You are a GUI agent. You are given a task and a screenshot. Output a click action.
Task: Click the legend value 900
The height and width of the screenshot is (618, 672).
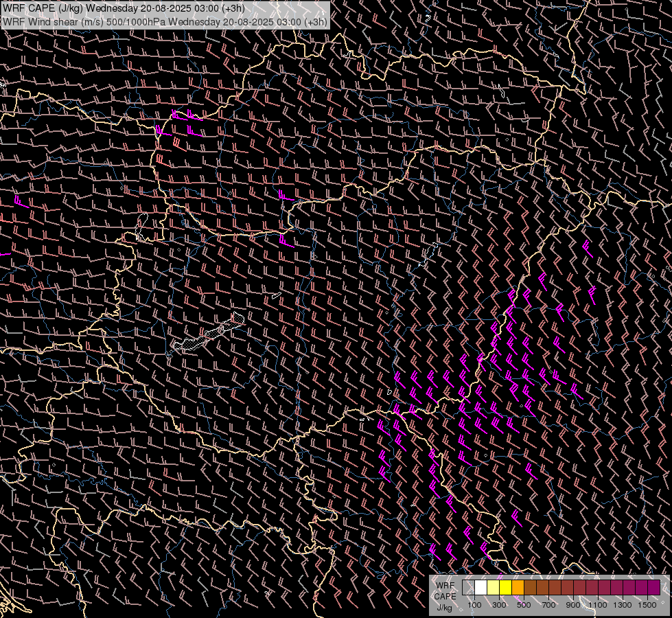pos(573,605)
